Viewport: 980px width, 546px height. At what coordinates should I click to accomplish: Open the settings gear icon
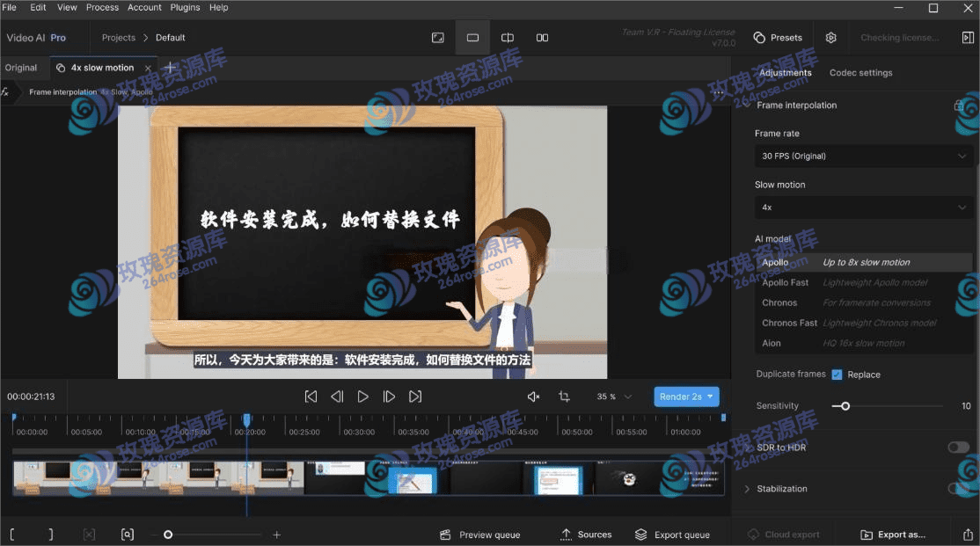pos(830,38)
